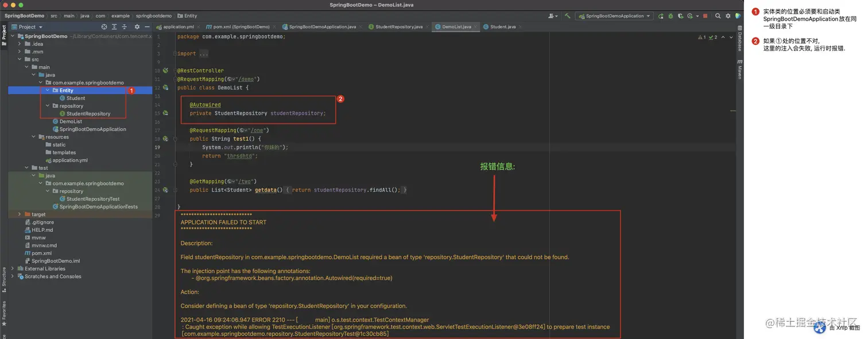Expand the .mvn folder
Viewport: 868px width, 339px height.
click(20, 52)
